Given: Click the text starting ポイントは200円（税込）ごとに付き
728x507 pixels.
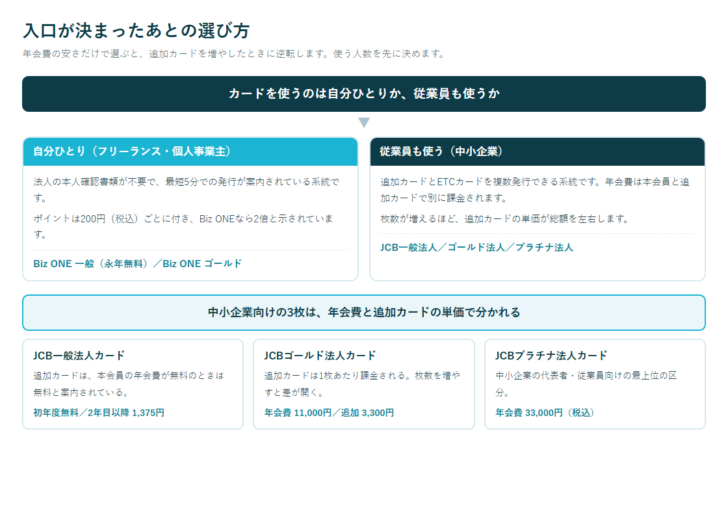Looking at the screenshot, I should pyautogui.click(x=183, y=227).
